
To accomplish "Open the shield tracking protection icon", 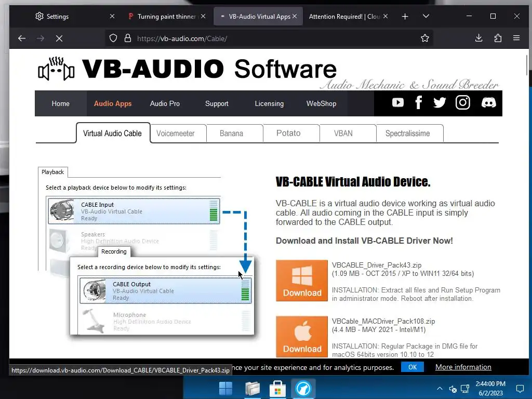I will coord(113,38).
